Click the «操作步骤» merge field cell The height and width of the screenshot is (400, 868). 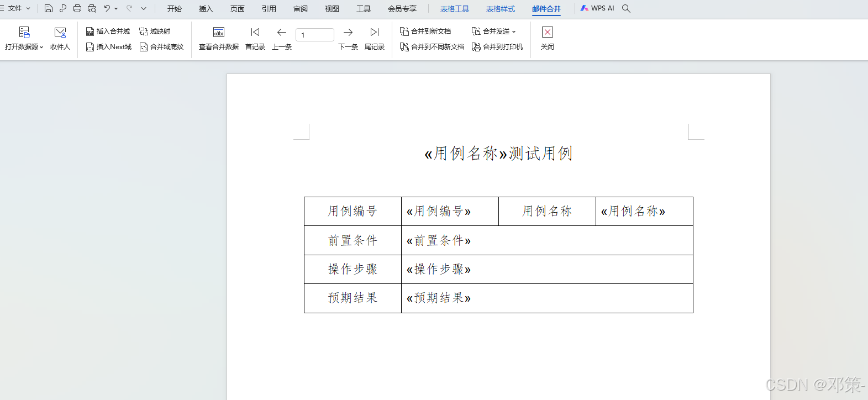pos(547,269)
